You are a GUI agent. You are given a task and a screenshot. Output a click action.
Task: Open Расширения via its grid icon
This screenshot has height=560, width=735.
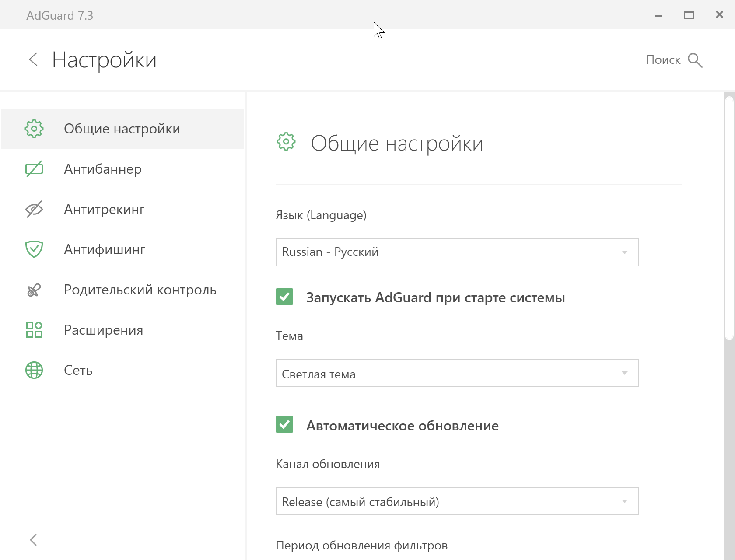tap(34, 330)
